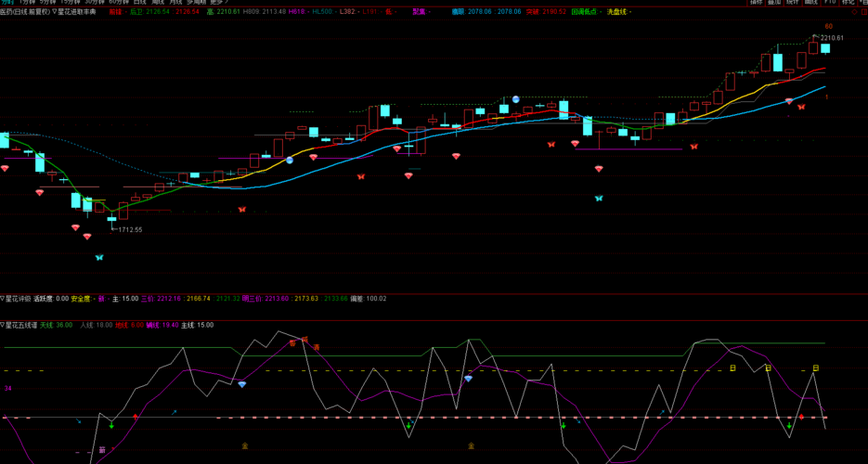This screenshot has height=464, width=868.
Task: Click the rightmost red butterfly marker in the main chart
Action: 801,107
